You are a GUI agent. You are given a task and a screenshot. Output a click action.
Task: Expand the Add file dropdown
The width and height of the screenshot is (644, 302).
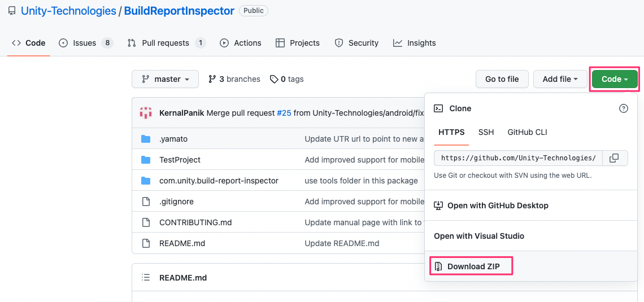pos(560,79)
